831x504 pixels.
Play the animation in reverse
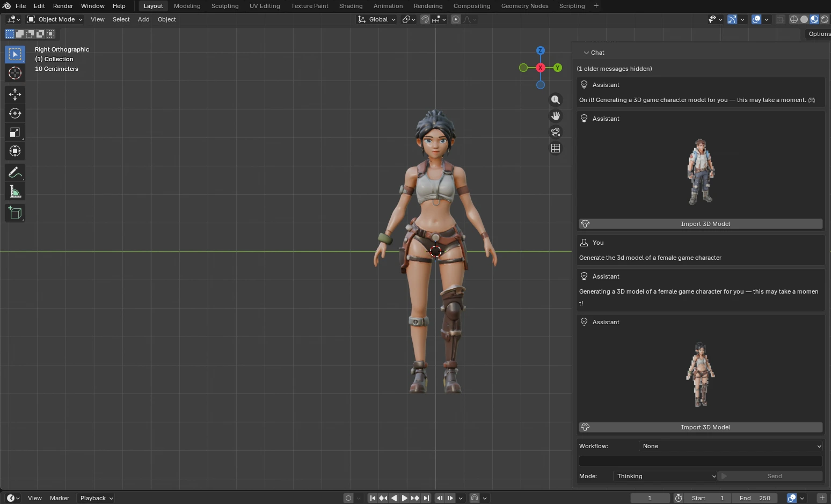coord(394,498)
